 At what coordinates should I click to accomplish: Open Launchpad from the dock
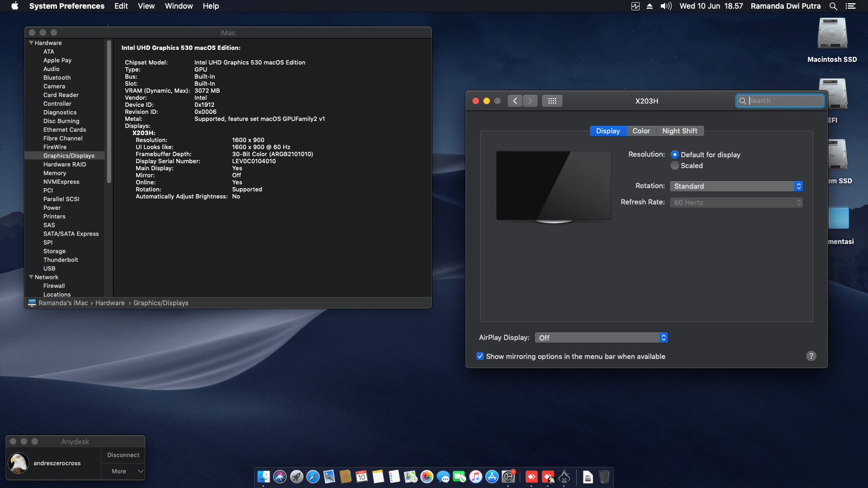[297, 477]
